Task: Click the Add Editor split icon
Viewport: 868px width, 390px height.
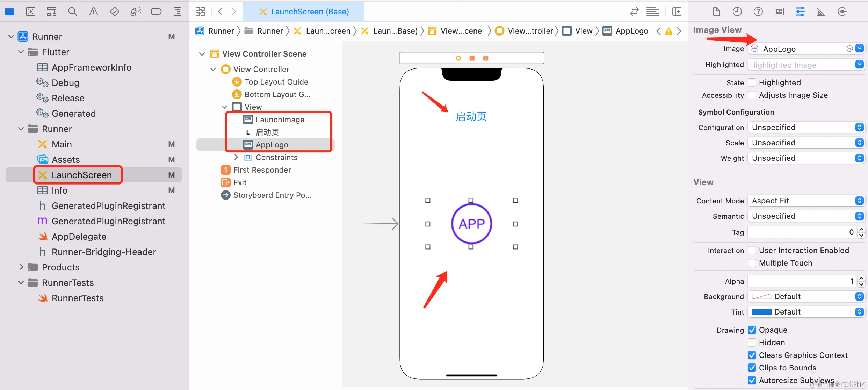Action: point(677,12)
